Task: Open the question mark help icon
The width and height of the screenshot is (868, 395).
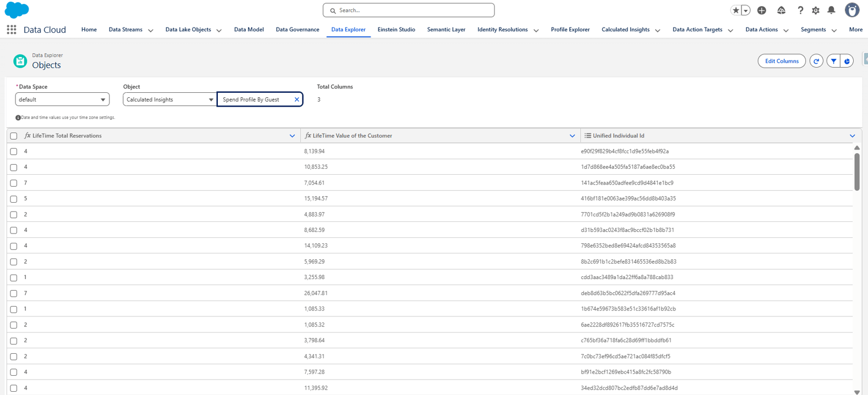Action: [800, 10]
